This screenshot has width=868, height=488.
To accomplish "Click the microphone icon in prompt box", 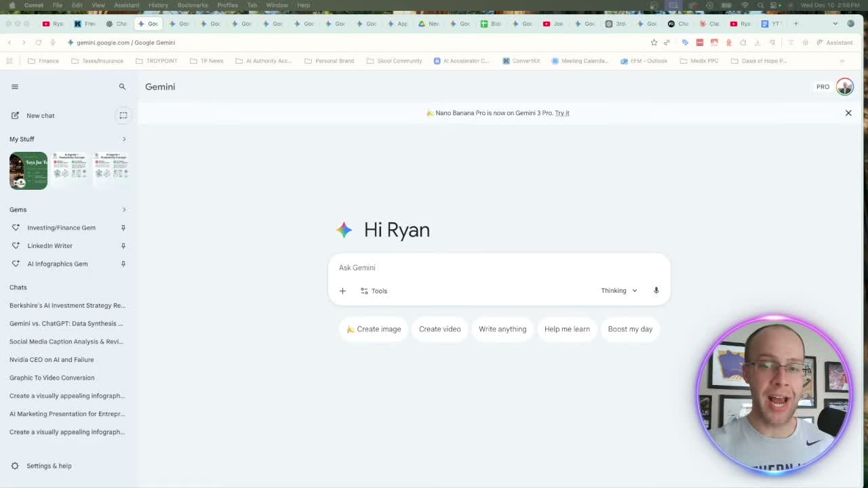I will pyautogui.click(x=656, y=291).
